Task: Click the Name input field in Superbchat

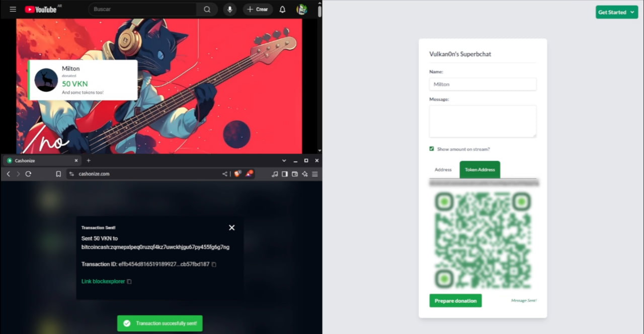Action: click(482, 84)
